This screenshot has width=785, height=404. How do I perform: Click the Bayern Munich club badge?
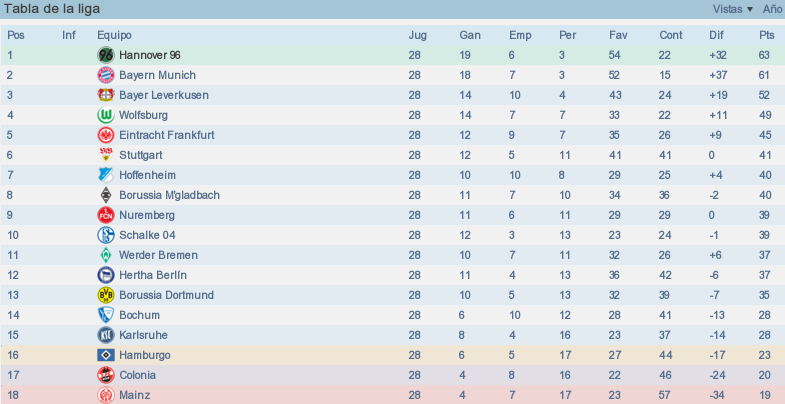tap(106, 75)
